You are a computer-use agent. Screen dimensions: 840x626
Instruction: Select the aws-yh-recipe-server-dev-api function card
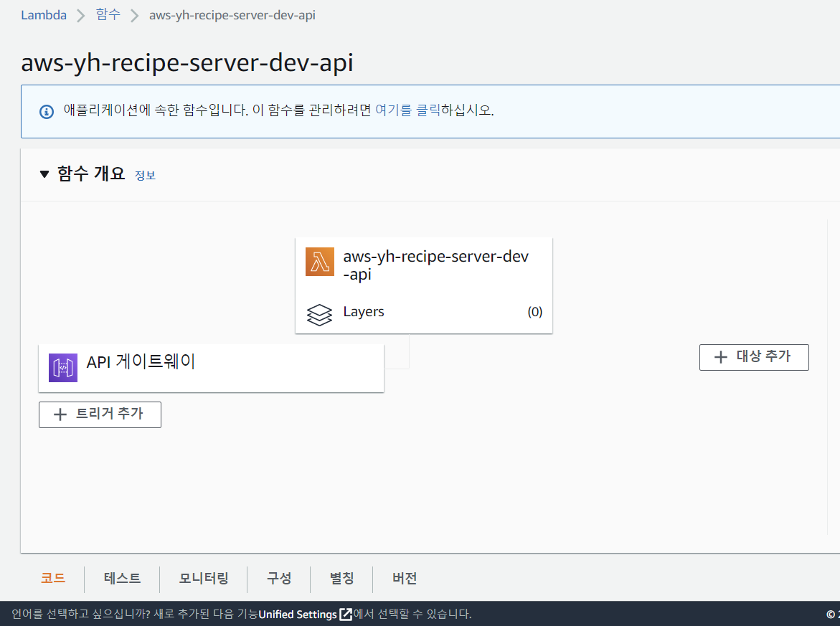click(x=424, y=285)
